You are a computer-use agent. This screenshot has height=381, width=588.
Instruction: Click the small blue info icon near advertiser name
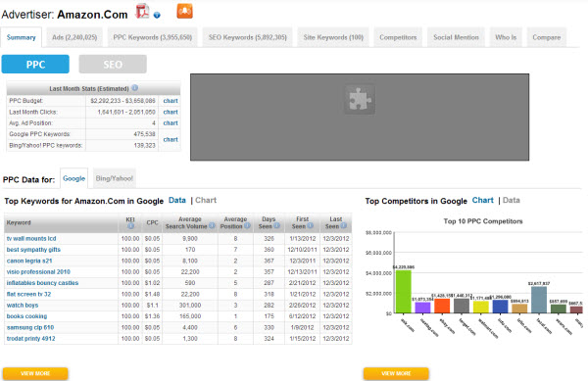(x=157, y=15)
